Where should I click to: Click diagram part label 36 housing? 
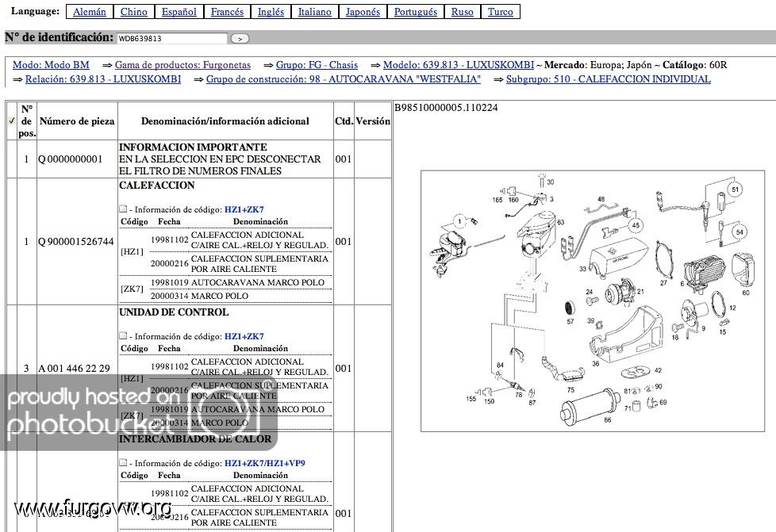click(x=595, y=363)
